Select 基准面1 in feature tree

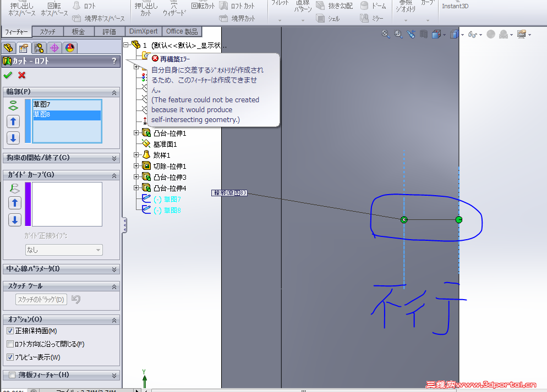coord(165,144)
